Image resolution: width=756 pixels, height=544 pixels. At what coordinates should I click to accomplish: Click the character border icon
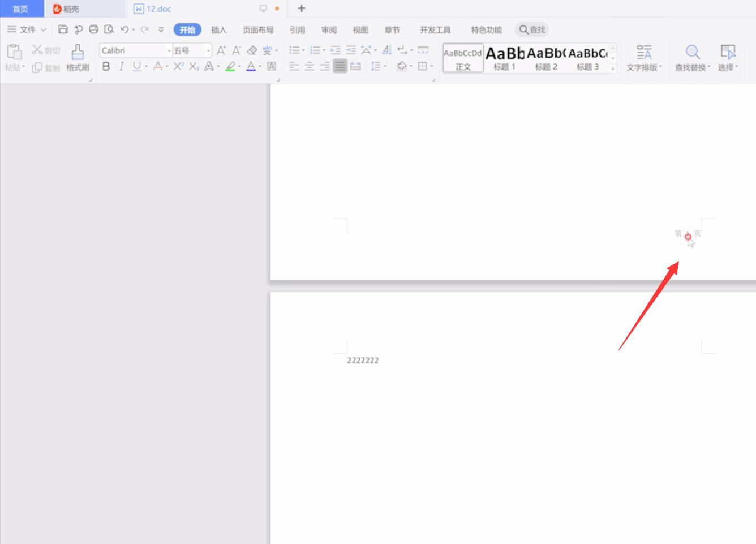pos(272,66)
